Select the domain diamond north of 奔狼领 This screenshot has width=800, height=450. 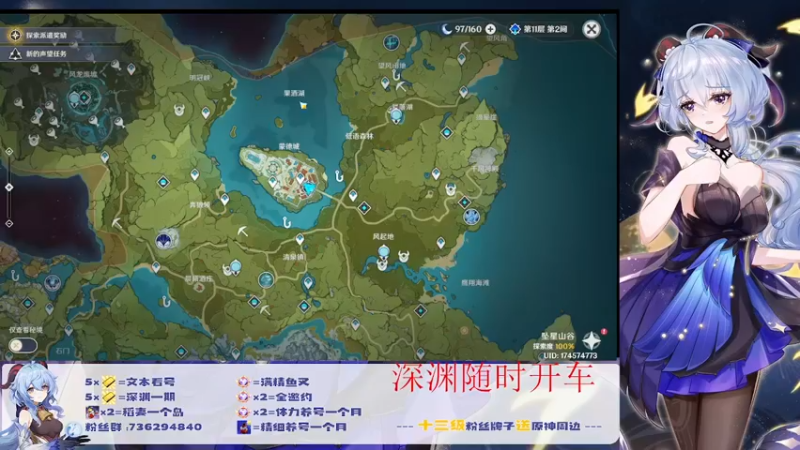pos(163,182)
